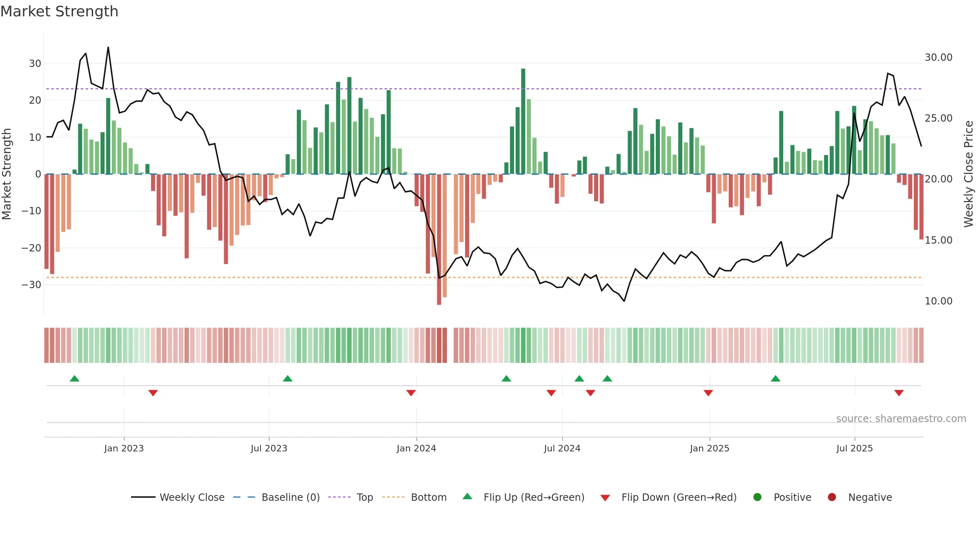Click the green Positive circle icon
Screen dimensions: 980x551
tap(757, 497)
